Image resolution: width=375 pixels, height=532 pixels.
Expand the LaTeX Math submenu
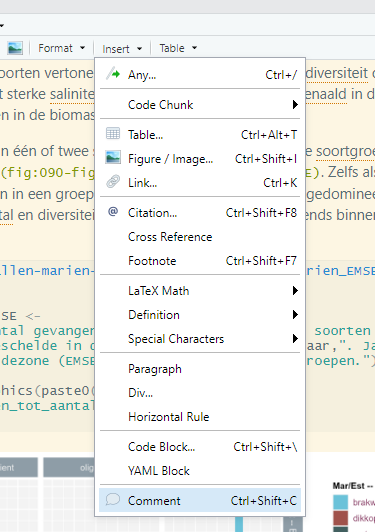click(x=200, y=291)
